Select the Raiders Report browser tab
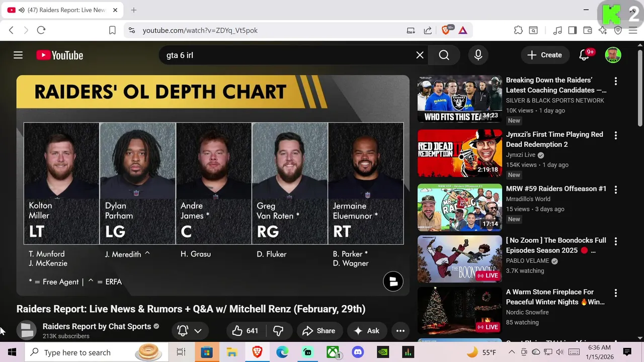Image resolution: width=644 pixels, height=362 pixels. [63, 10]
